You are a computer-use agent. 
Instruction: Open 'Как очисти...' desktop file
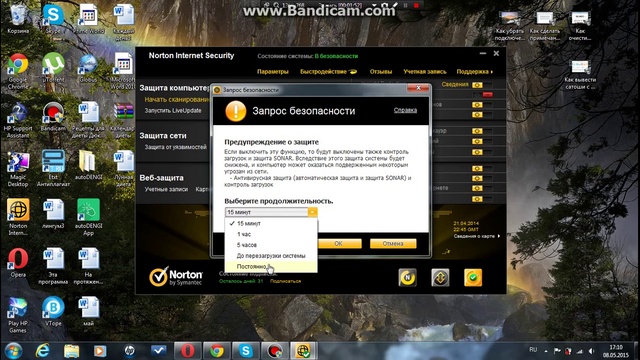(x=580, y=25)
